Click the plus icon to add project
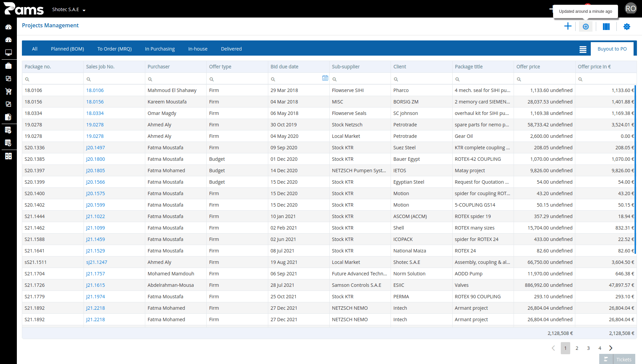The height and width of the screenshot is (364, 642). pyautogui.click(x=568, y=26)
